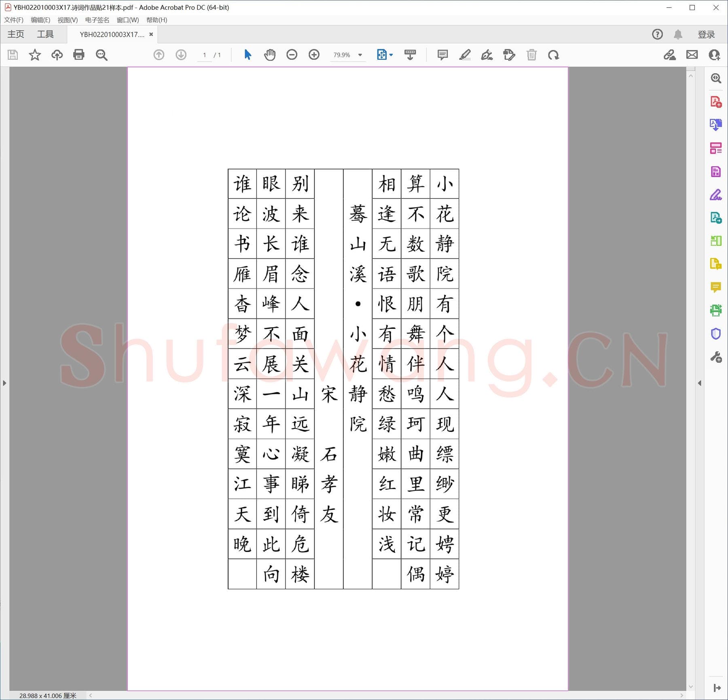The width and height of the screenshot is (728, 700).
Task: Select the highlighter pen tool
Action: (465, 55)
